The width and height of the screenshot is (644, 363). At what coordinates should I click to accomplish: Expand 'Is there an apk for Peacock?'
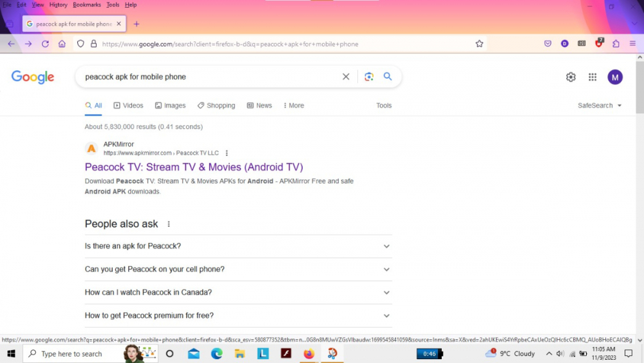click(x=238, y=246)
